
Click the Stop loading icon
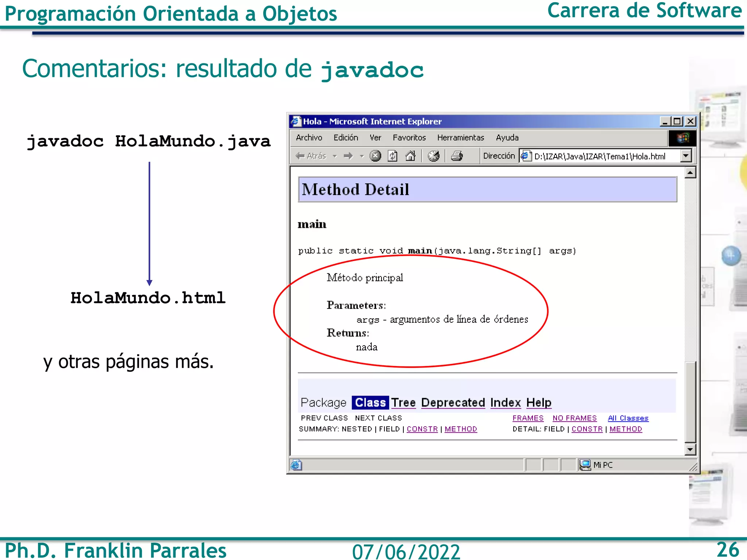tap(375, 156)
